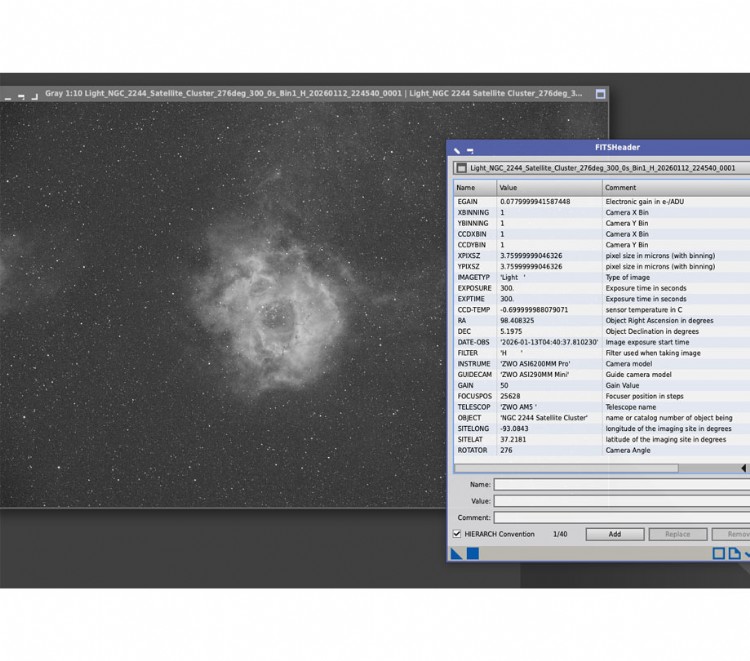Click the value 'NGC 2244 Satellite Cluster'
The height and width of the screenshot is (661, 750).
click(544, 418)
